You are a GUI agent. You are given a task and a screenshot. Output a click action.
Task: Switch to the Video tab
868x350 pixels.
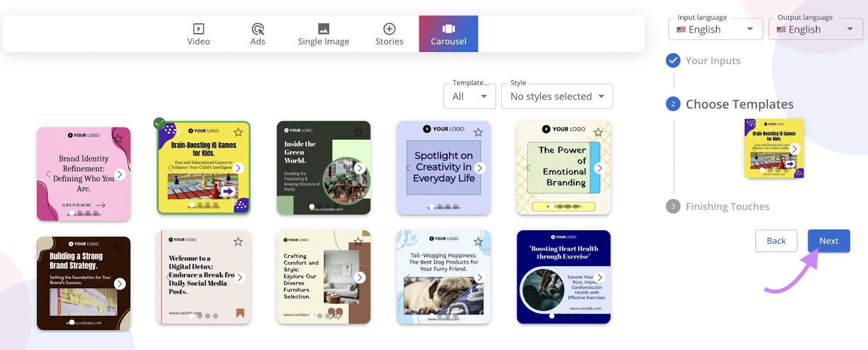199,34
